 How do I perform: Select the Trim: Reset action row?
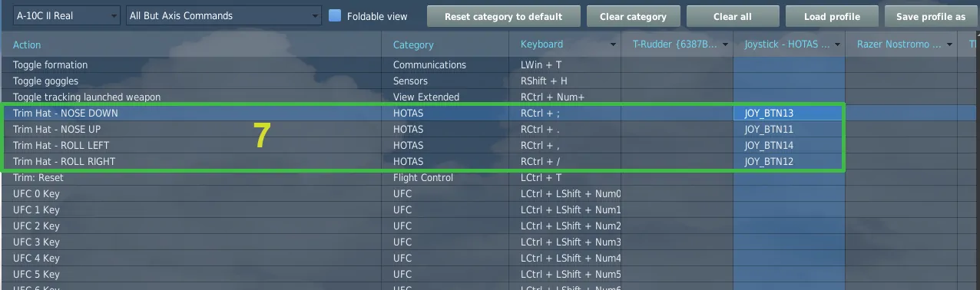tap(490, 177)
